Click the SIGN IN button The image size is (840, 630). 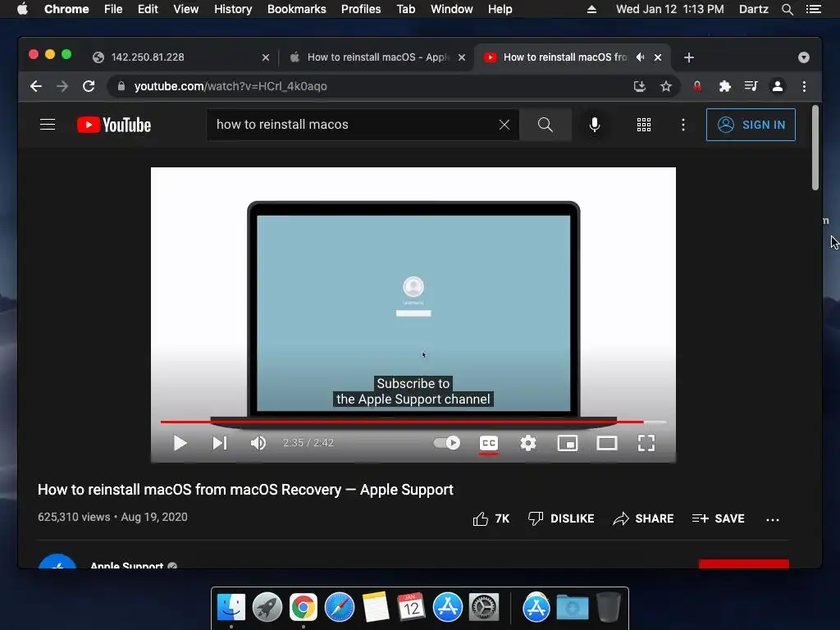tap(751, 125)
